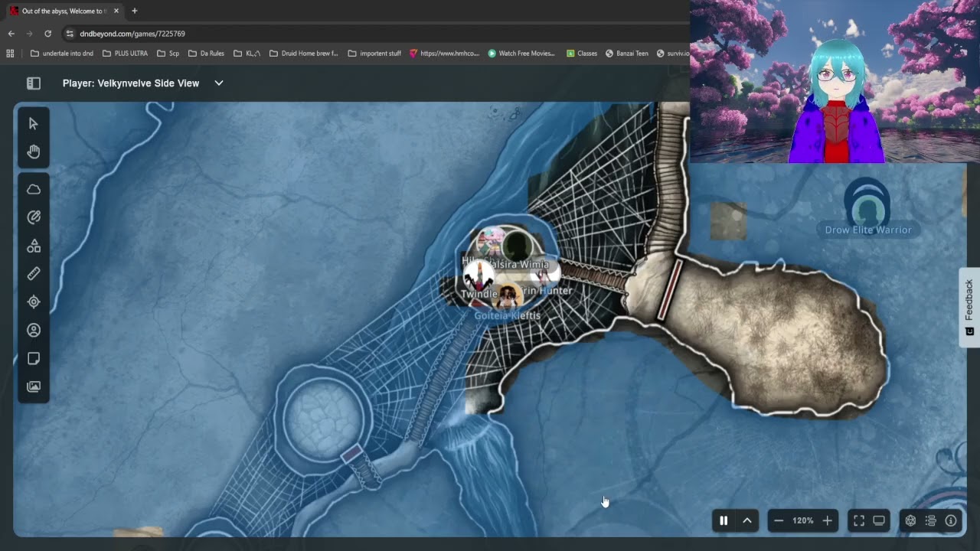Pause the game session
The image size is (980, 551).
724,520
